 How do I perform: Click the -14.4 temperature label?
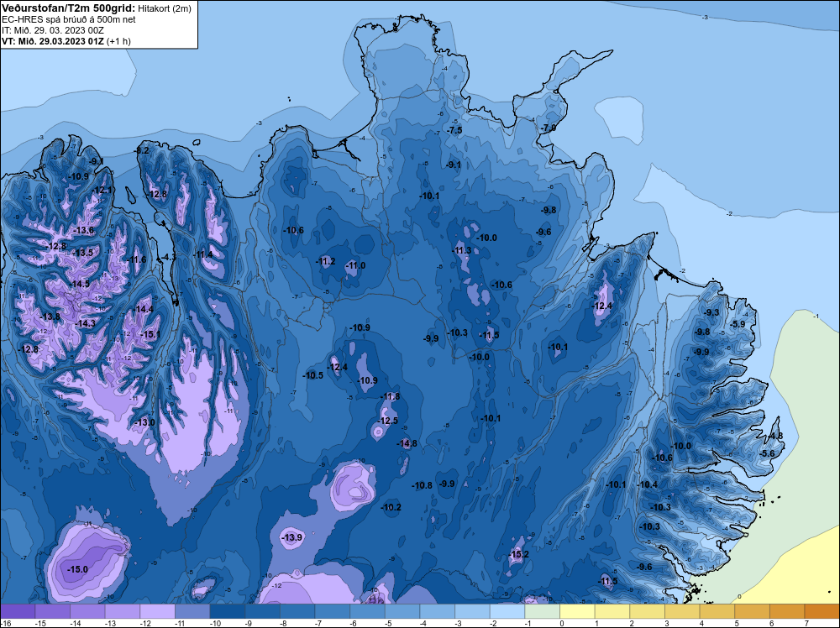(144, 309)
